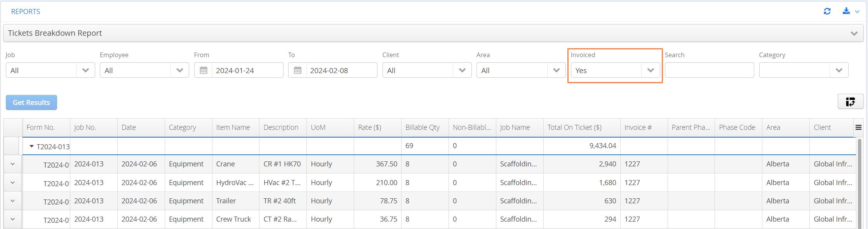The image size is (868, 229).
Task: Click the Description column header
Action: [x=283, y=128]
